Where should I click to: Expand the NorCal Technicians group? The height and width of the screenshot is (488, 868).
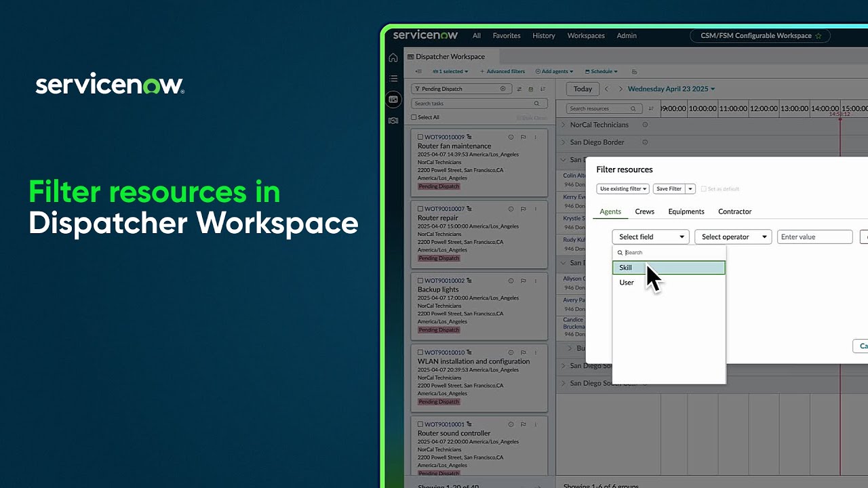tap(564, 125)
